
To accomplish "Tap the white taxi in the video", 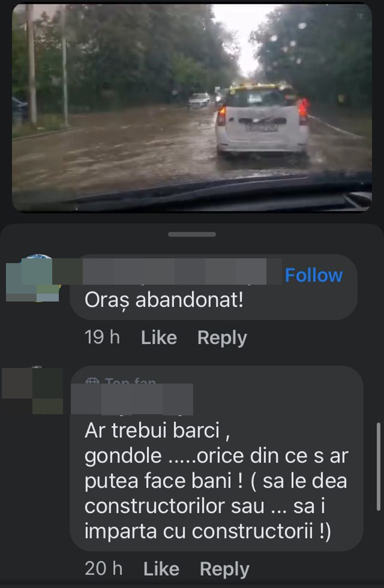I will [262, 119].
